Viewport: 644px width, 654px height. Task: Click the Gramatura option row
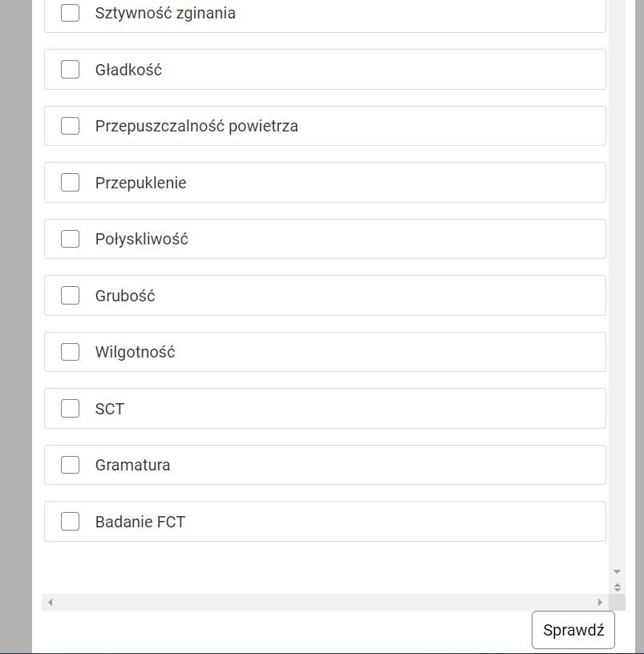point(361,465)
